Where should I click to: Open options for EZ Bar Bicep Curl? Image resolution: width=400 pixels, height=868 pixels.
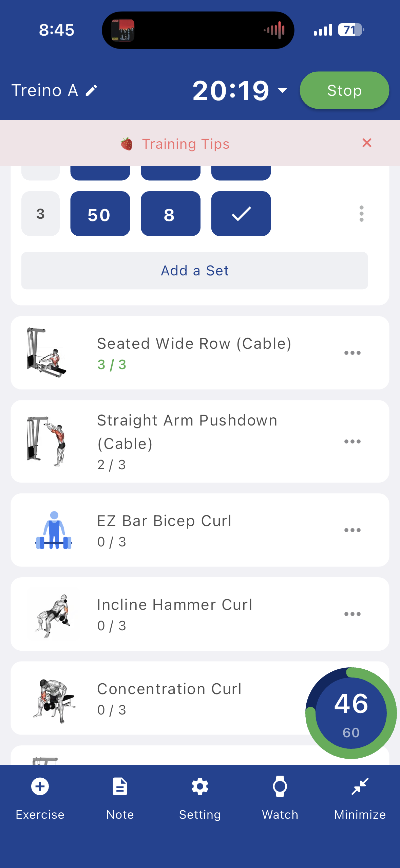click(x=352, y=530)
